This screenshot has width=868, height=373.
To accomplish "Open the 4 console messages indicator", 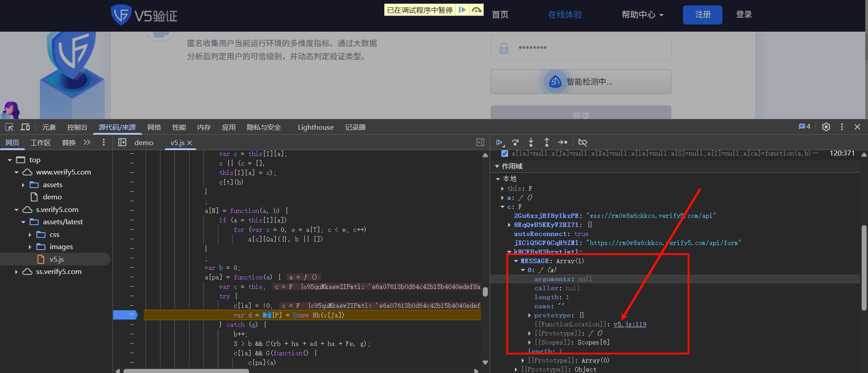I will 805,127.
